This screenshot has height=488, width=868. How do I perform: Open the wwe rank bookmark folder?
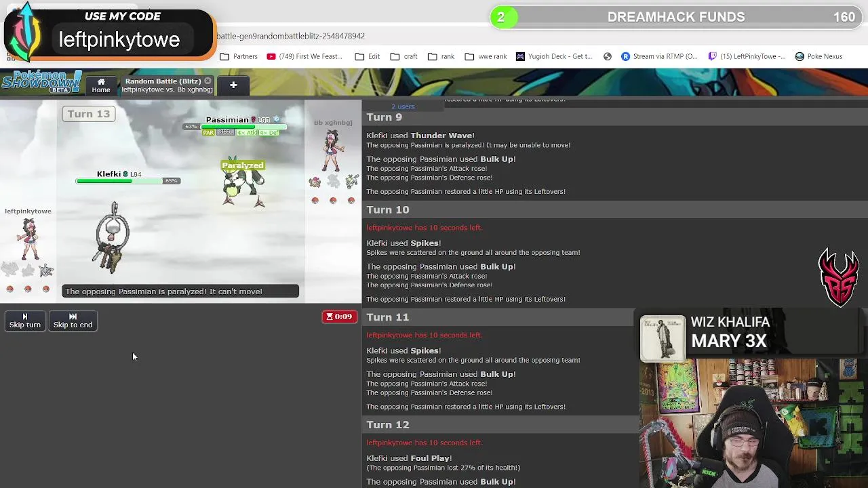[486, 56]
